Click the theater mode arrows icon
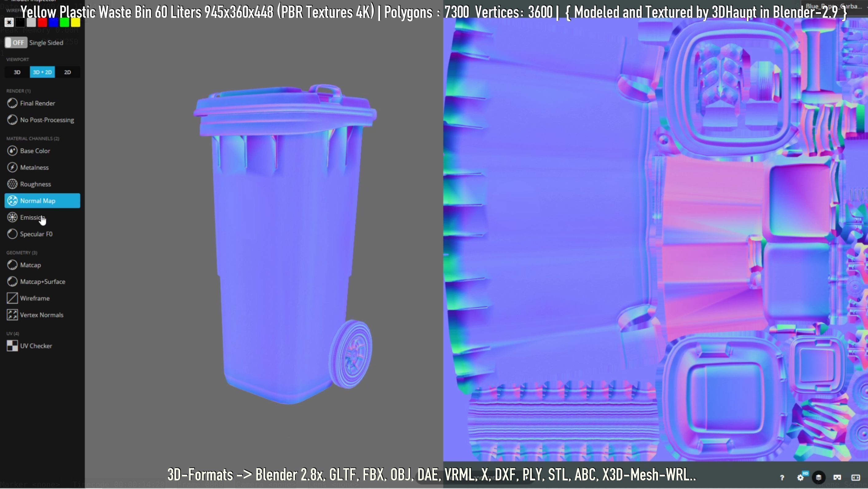 point(855,478)
